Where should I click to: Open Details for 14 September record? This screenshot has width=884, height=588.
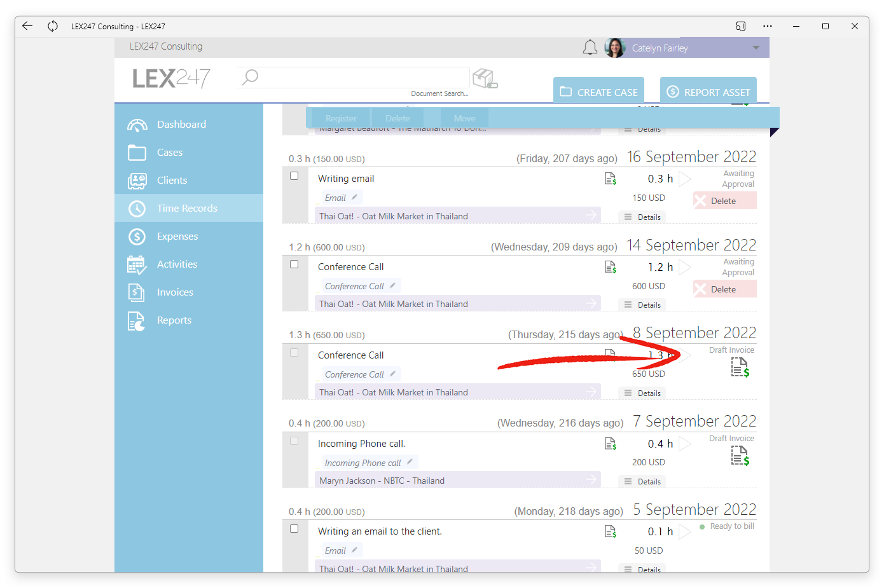pyautogui.click(x=642, y=305)
